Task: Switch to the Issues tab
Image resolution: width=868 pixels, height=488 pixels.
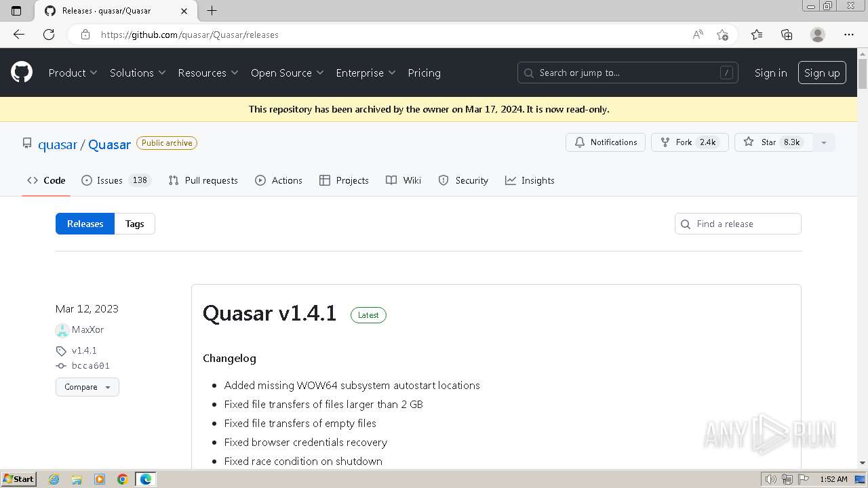Action: point(116,180)
